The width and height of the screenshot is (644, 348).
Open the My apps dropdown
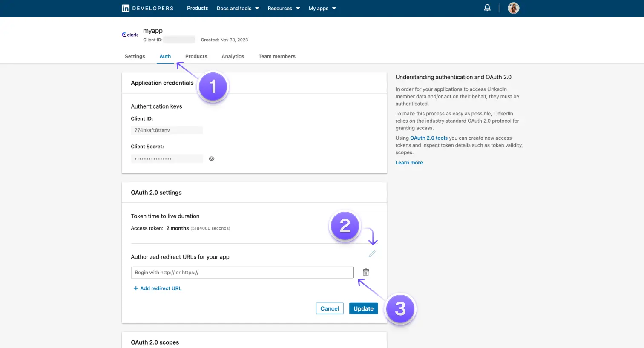322,8
